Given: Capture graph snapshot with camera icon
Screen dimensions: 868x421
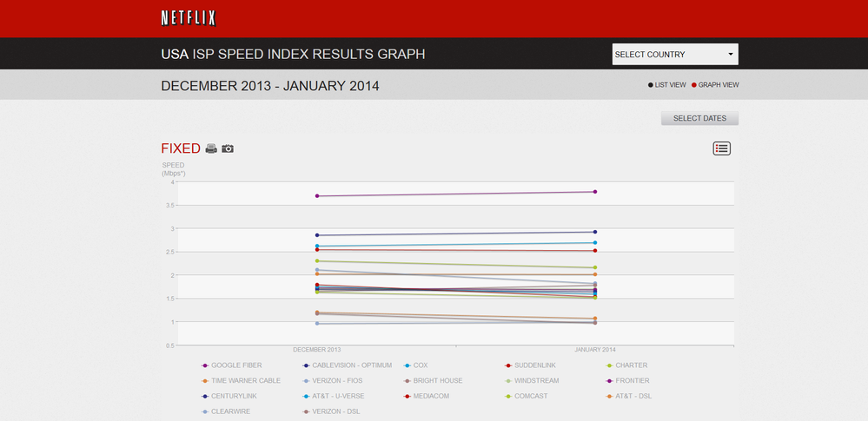Looking at the screenshot, I should pyautogui.click(x=228, y=148).
